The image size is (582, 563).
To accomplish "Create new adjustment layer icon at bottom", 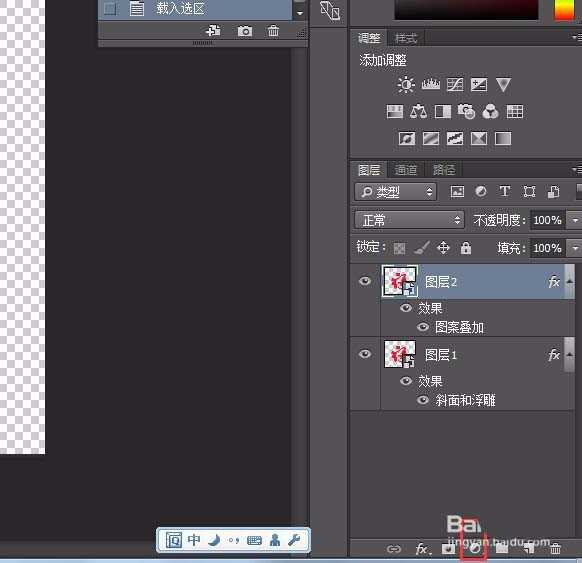I will (x=475, y=548).
